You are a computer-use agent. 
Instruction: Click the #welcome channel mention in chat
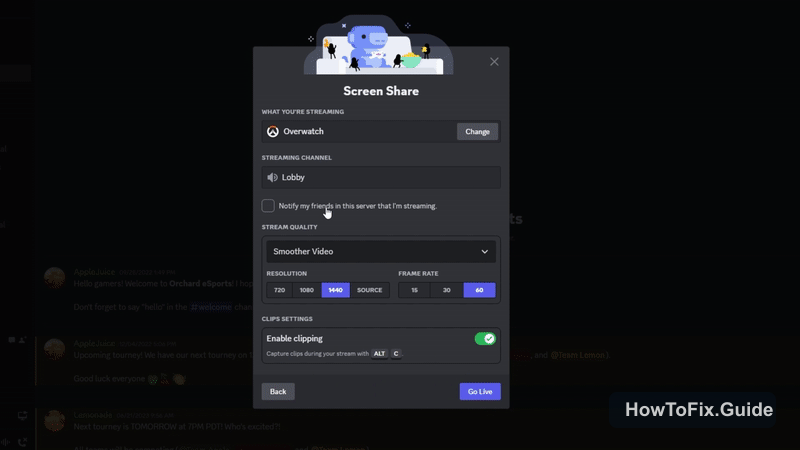pos(211,307)
